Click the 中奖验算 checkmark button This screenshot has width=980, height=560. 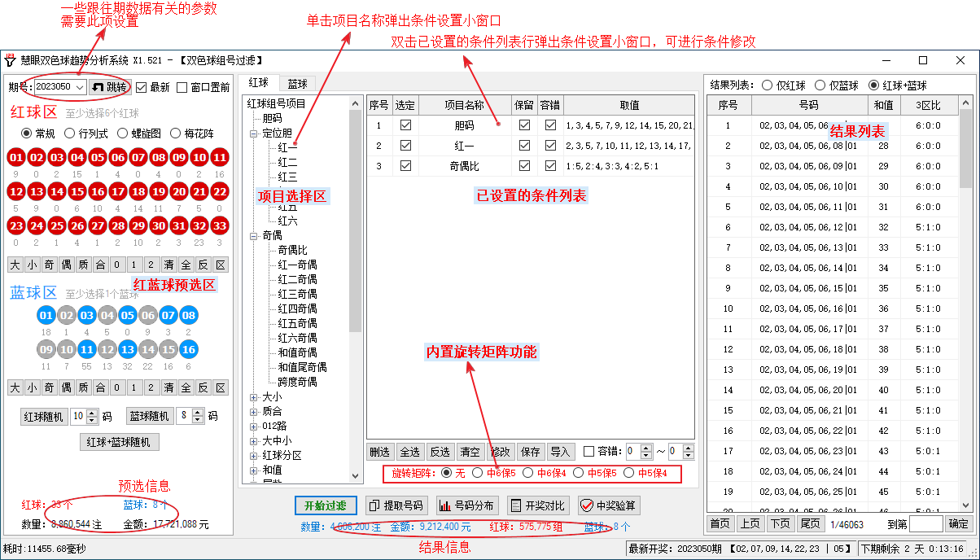tap(609, 505)
